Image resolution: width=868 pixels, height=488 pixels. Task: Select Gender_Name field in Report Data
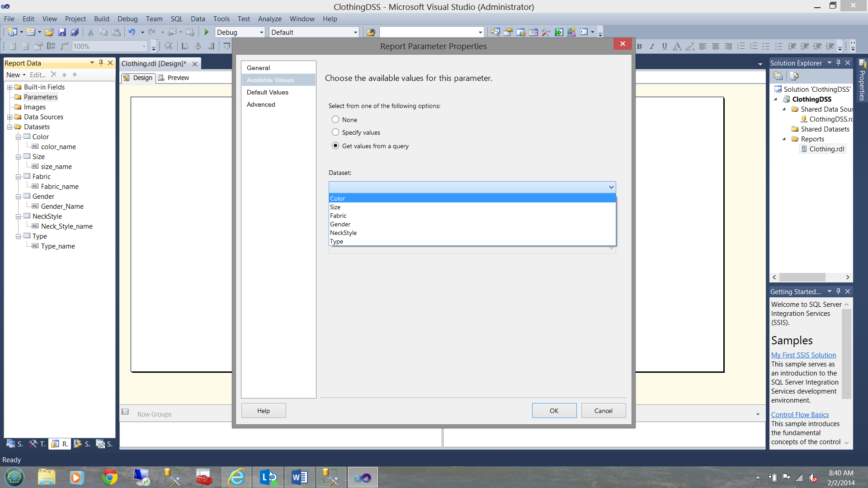pos(62,206)
